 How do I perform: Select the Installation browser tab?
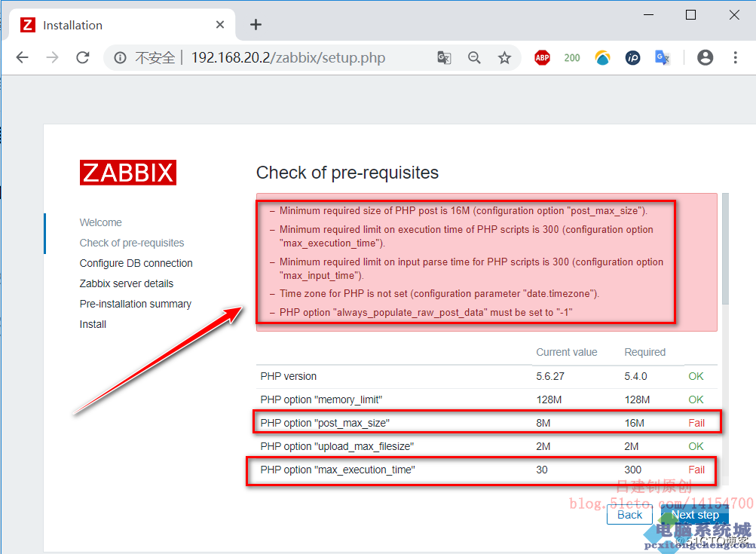click(122, 25)
